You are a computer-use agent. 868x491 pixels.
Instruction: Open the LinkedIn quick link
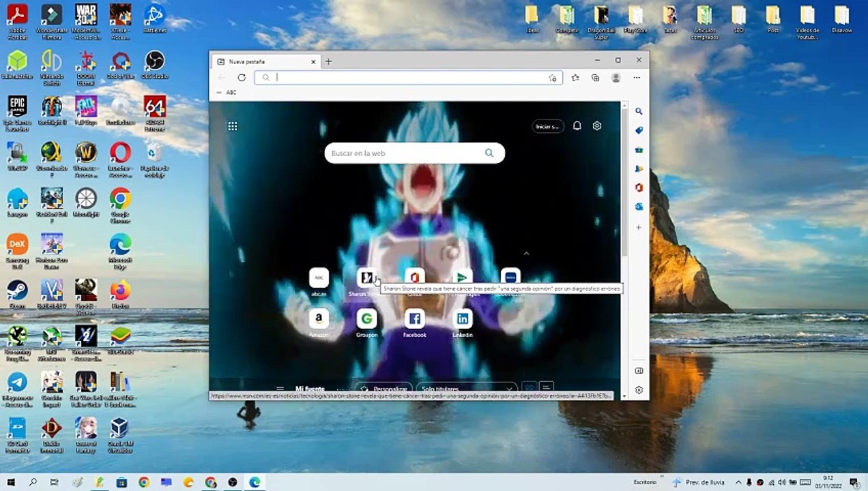click(x=463, y=323)
